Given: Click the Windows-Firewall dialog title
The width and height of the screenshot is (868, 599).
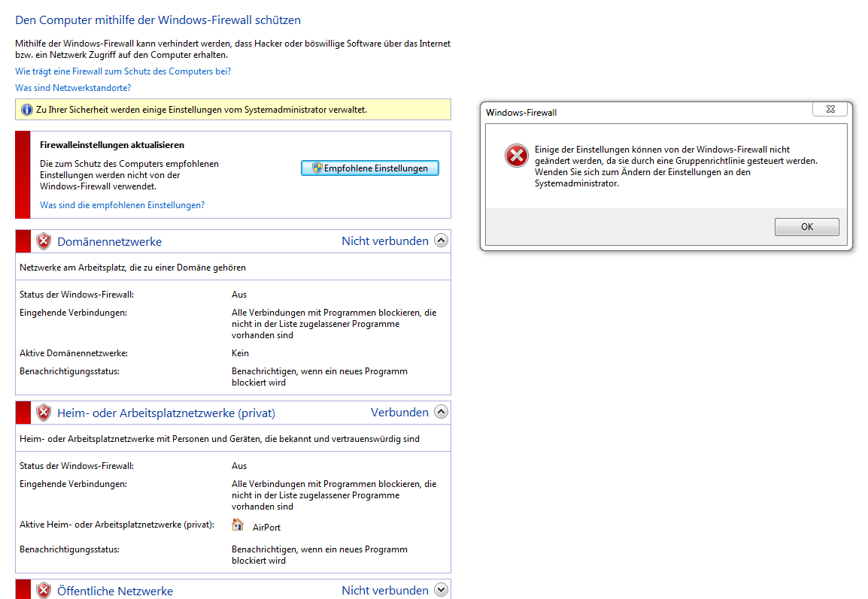Looking at the screenshot, I should click(521, 112).
